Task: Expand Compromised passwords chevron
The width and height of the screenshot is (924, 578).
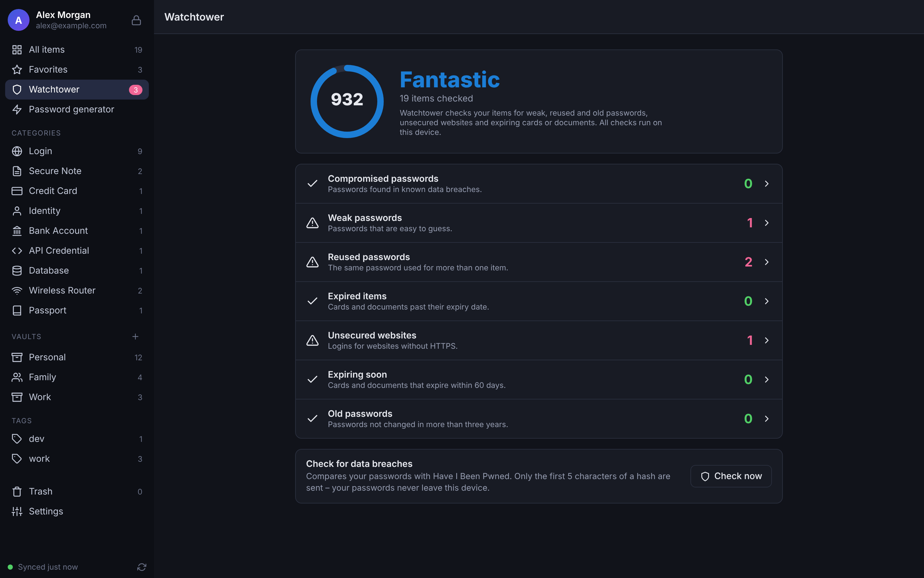Action: click(766, 183)
